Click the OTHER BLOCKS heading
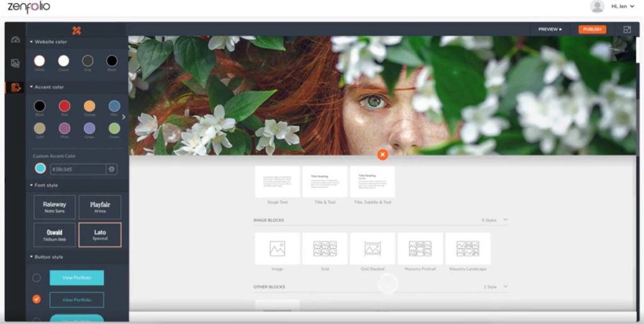 pos(269,287)
